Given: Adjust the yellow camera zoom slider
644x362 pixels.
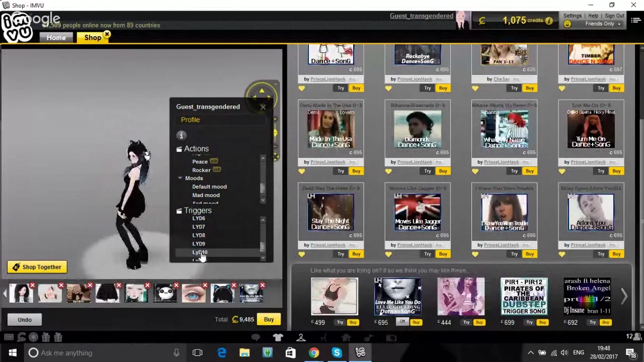Looking at the screenshot, I should [x=275, y=133].
